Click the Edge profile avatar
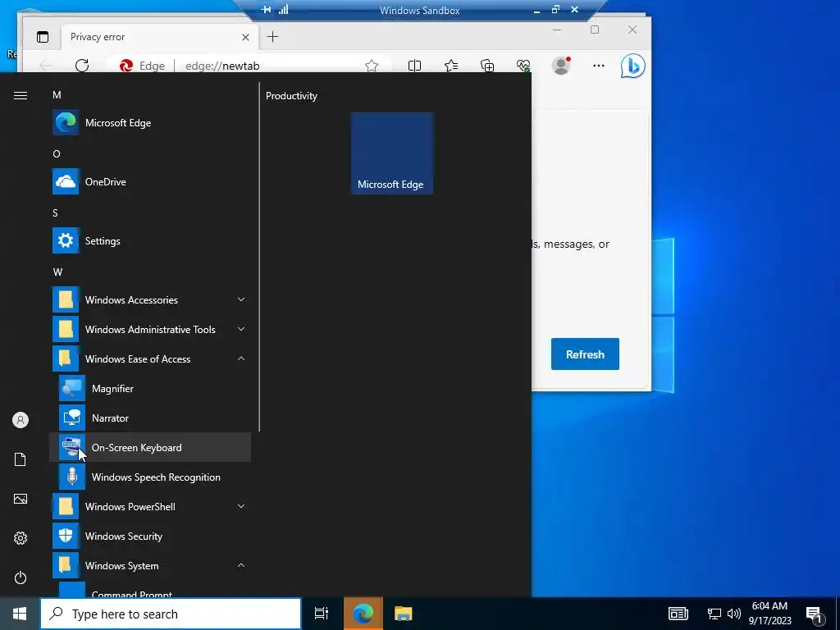 pos(561,66)
